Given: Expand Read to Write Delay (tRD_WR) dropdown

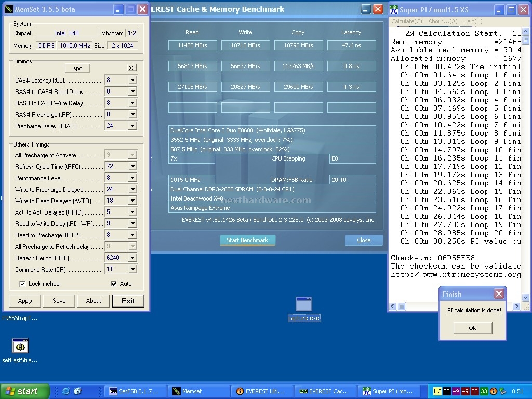Looking at the screenshot, I should tap(132, 223).
